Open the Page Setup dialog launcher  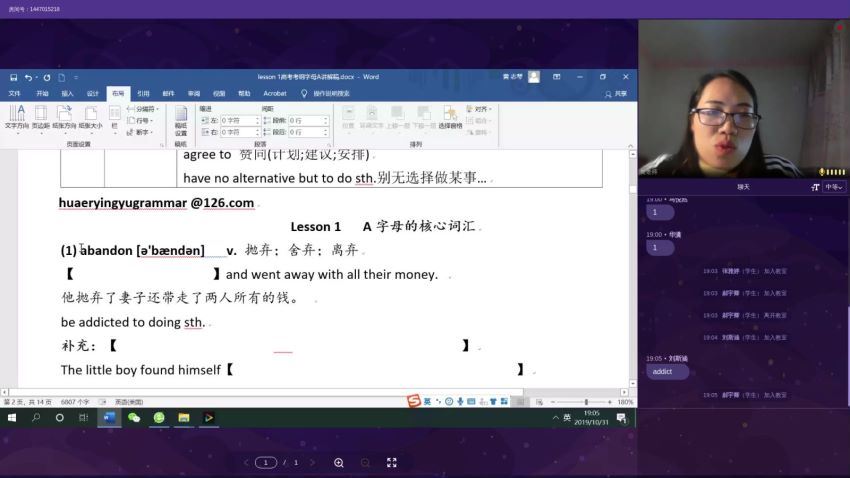tap(162, 145)
